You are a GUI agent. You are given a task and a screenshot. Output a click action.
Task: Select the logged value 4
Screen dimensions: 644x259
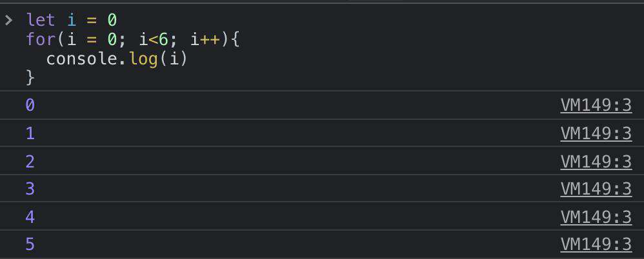click(x=30, y=217)
